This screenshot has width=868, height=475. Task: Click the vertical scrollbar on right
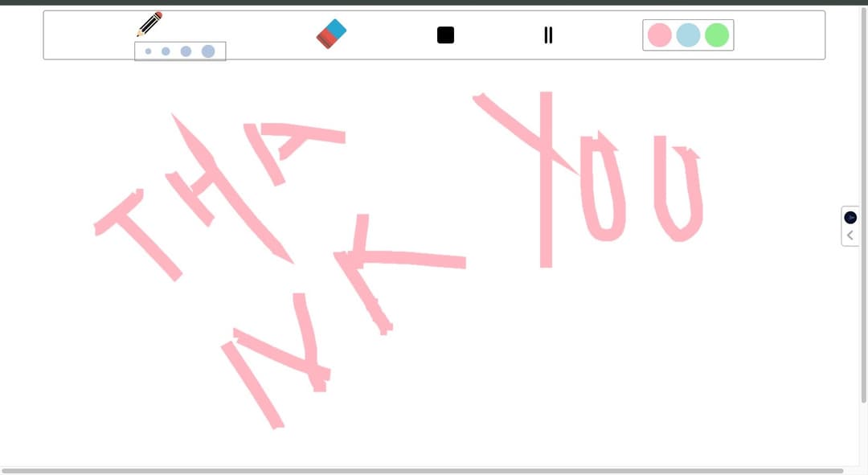(863, 203)
